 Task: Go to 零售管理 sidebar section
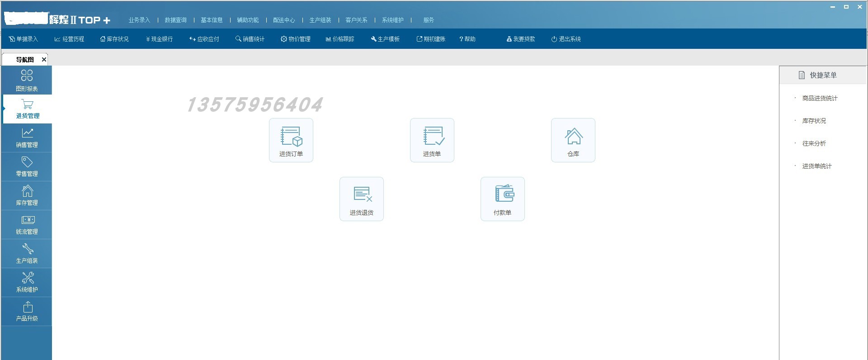pyautogui.click(x=27, y=167)
